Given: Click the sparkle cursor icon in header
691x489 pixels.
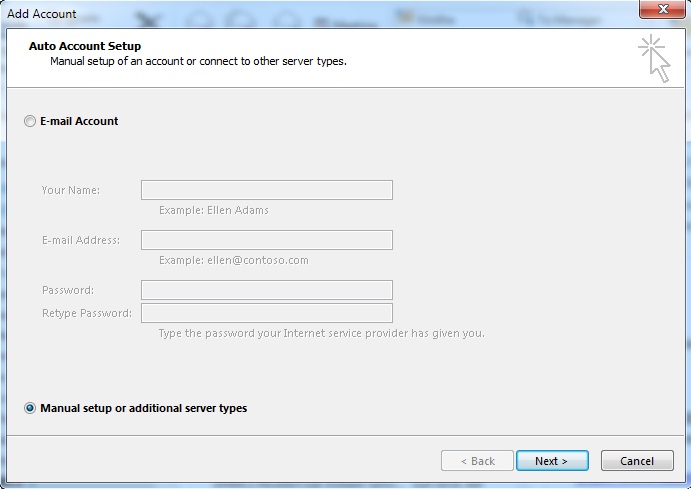Looking at the screenshot, I should (x=654, y=59).
